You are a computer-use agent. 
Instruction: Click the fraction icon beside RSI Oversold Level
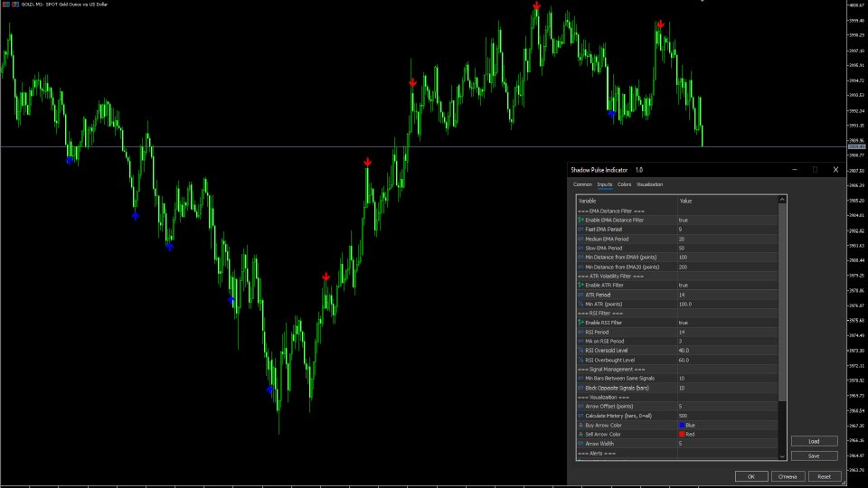point(580,351)
